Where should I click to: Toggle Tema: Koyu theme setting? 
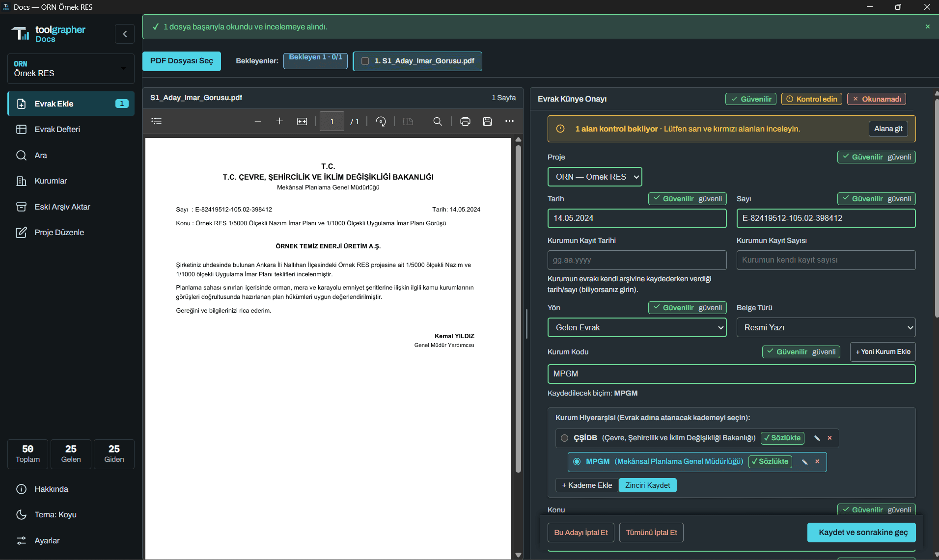click(x=71, y=514)
